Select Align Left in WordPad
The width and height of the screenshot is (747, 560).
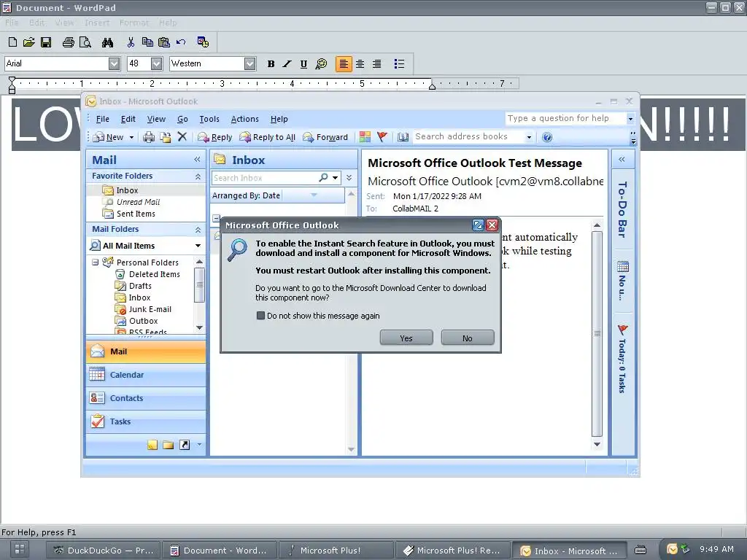tap(344, 64)
